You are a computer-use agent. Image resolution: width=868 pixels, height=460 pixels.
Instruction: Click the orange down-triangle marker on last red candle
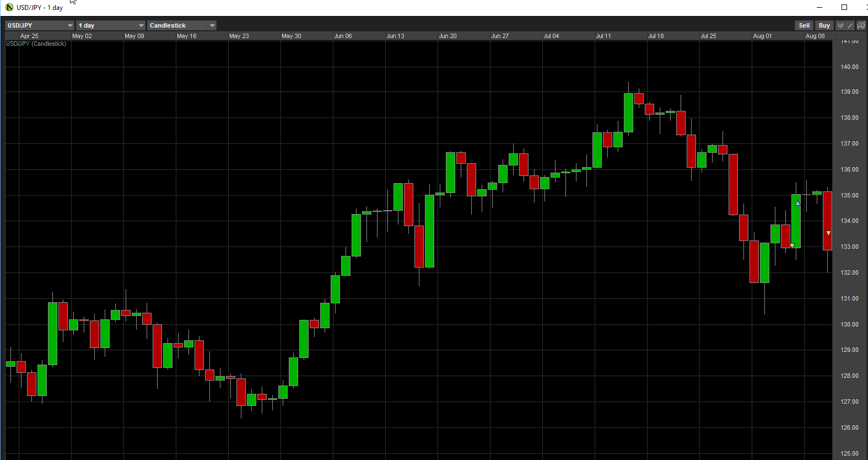point(828,233)
